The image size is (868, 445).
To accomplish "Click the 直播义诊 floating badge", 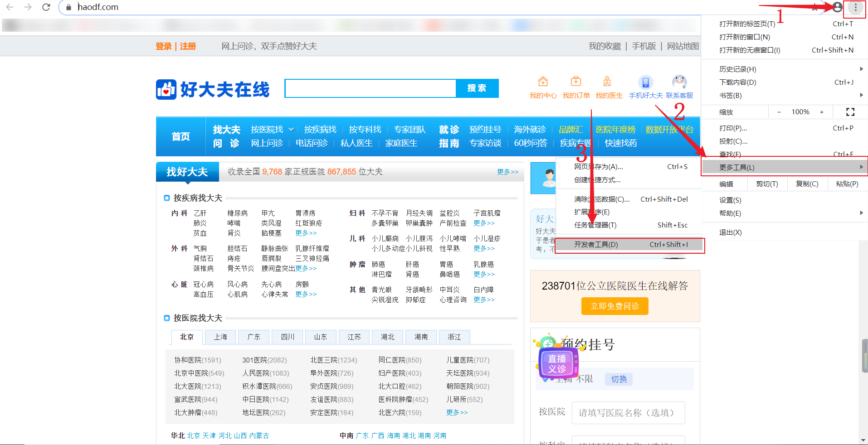I will pos(557,363).
